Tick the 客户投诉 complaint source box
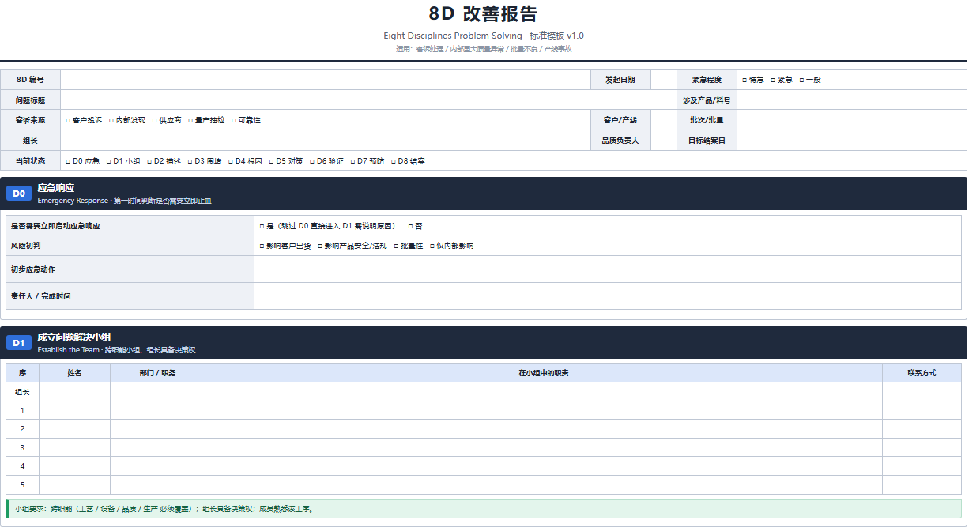 [68, 120]
